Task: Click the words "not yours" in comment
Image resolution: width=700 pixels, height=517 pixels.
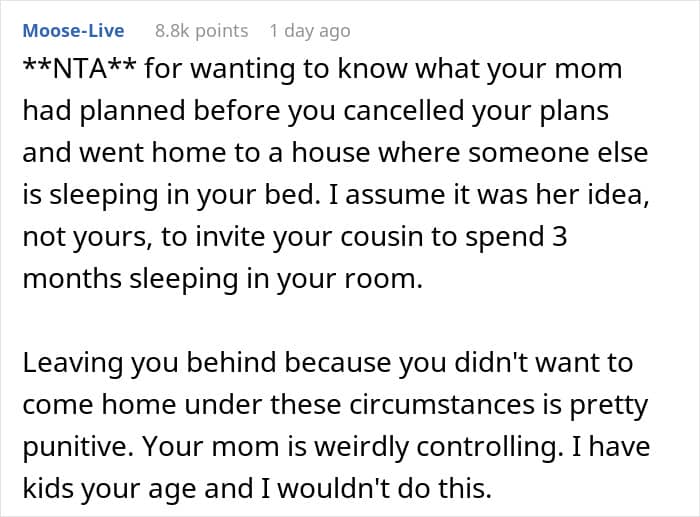Action: [x=85, y=237]
